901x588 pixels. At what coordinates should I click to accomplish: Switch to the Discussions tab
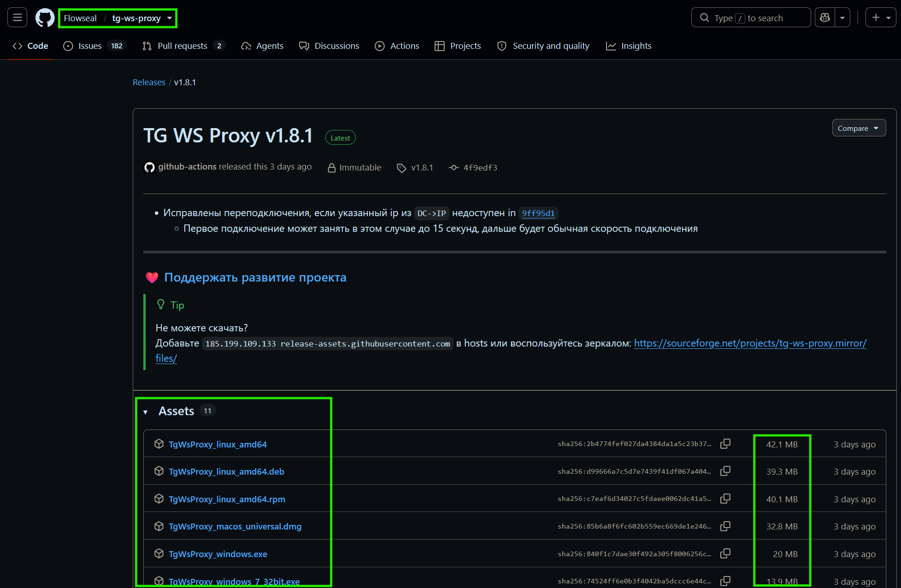point(329,46)
